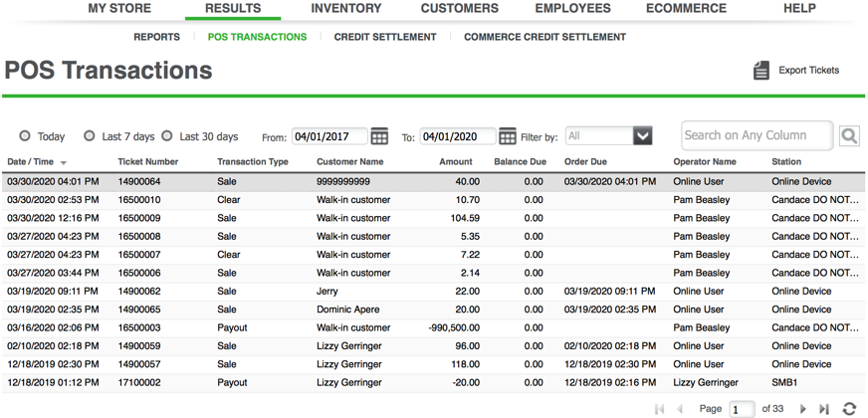868x418 pixels.
Task: Click the Search on Any Column field
Action: tap(758, 135)
